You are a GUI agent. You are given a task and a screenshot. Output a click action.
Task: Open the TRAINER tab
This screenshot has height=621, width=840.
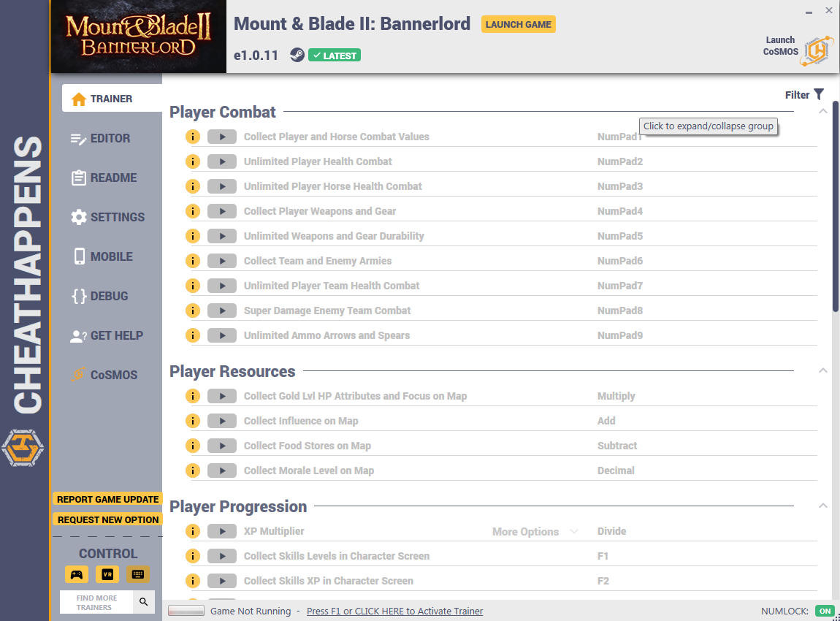[x=112, y=99]
